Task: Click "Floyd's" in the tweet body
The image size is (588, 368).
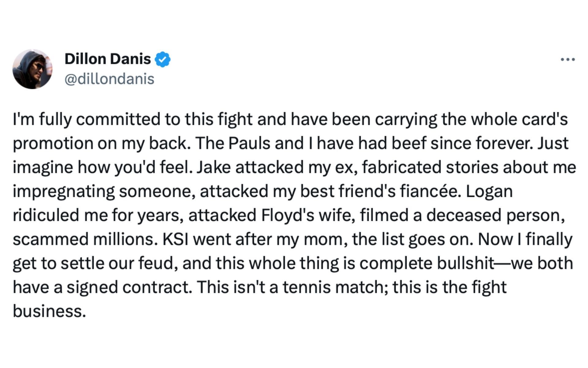Action: [288, 215]
